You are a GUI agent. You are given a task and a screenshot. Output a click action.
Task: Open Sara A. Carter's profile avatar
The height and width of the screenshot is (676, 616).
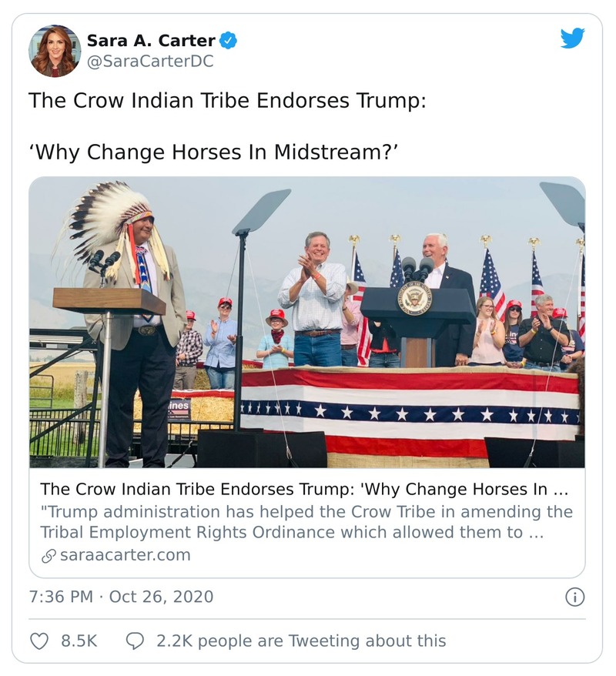55,51
